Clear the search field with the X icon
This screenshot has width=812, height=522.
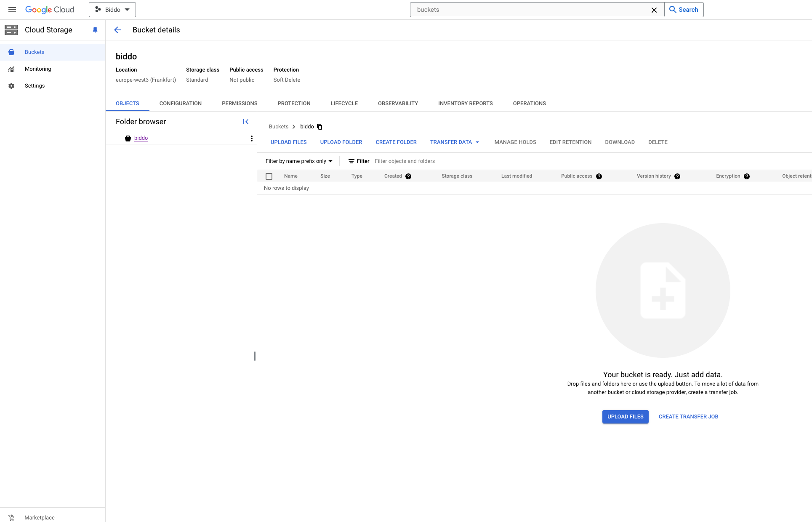654,10
